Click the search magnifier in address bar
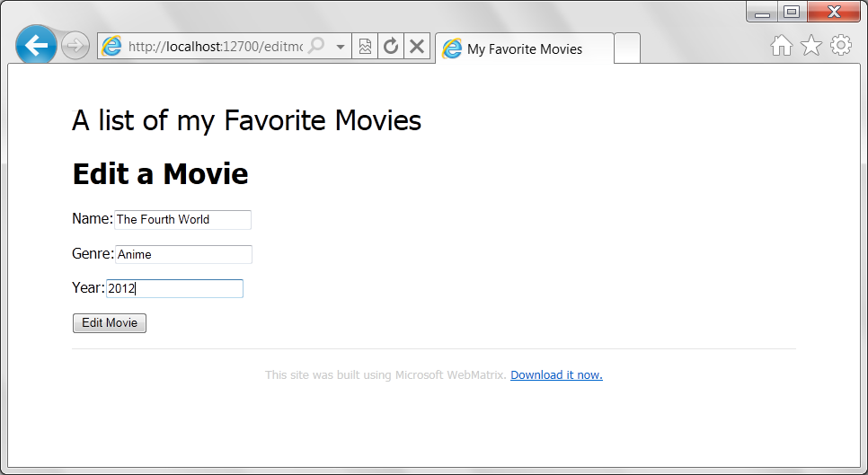 [x=316, y=46]
